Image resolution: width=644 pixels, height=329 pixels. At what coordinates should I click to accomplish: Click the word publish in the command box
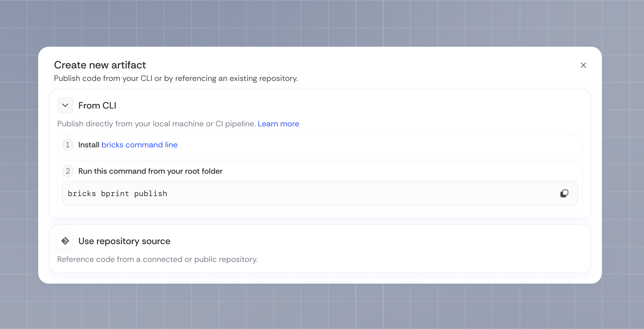pyautogui.click(x=150, y=194)
